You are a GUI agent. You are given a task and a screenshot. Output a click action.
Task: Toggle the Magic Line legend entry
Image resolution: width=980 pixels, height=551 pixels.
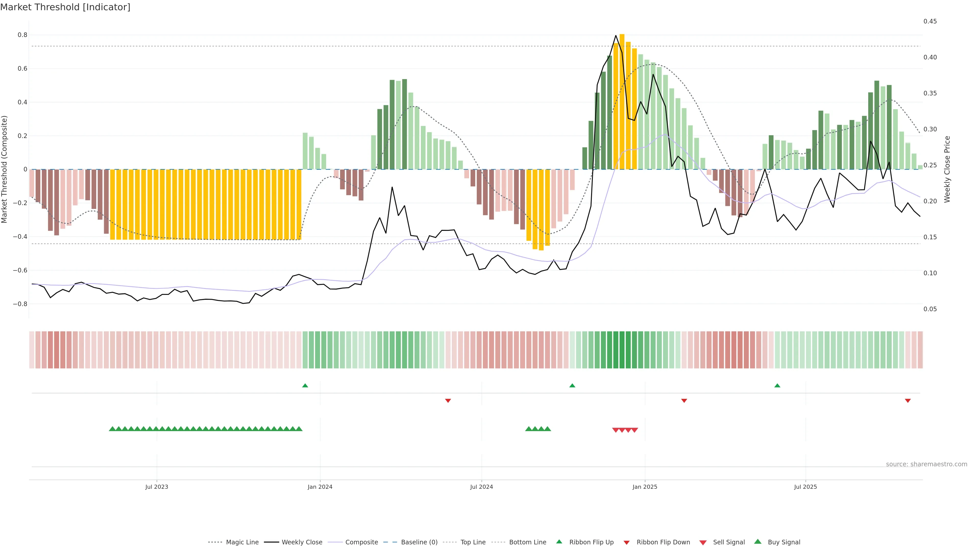[242, 542]
